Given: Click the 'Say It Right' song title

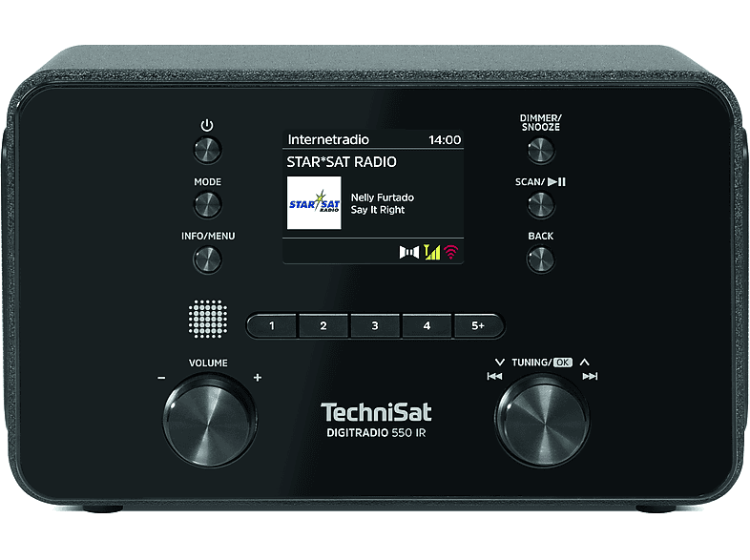Looking at the screenshot, I should (378, 210).
